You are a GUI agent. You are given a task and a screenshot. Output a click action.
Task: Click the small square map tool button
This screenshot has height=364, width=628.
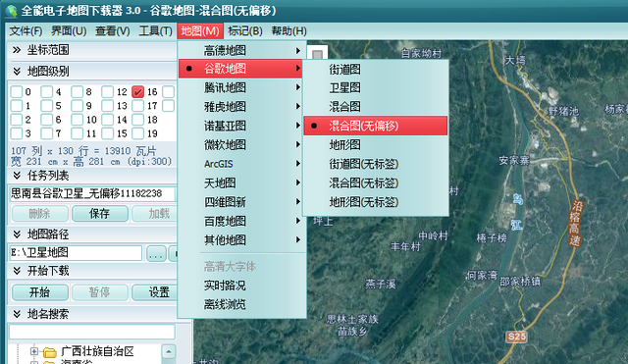(x=318, y=54)
